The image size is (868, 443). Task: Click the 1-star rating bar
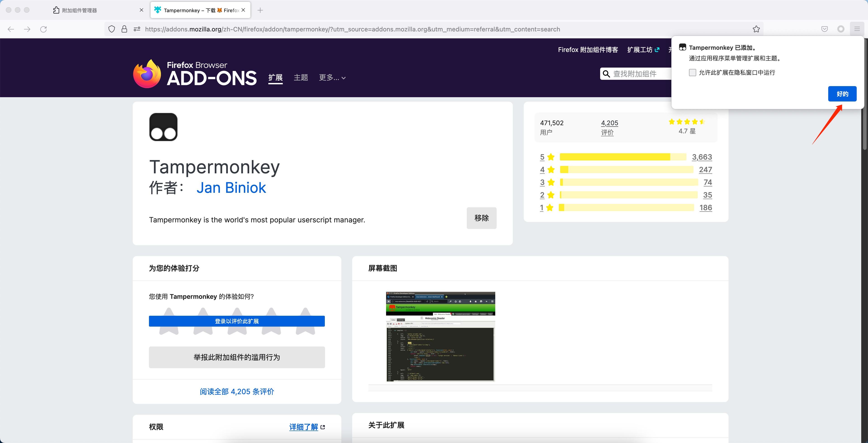[626, 207]
